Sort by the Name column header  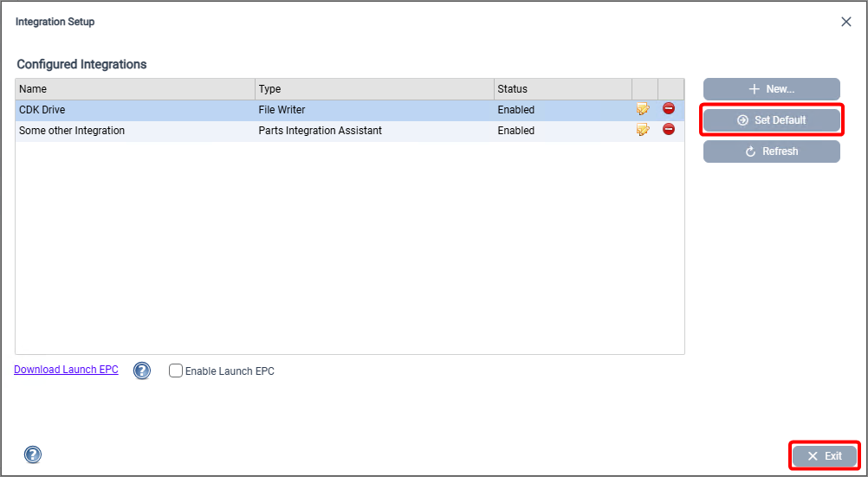135,89
